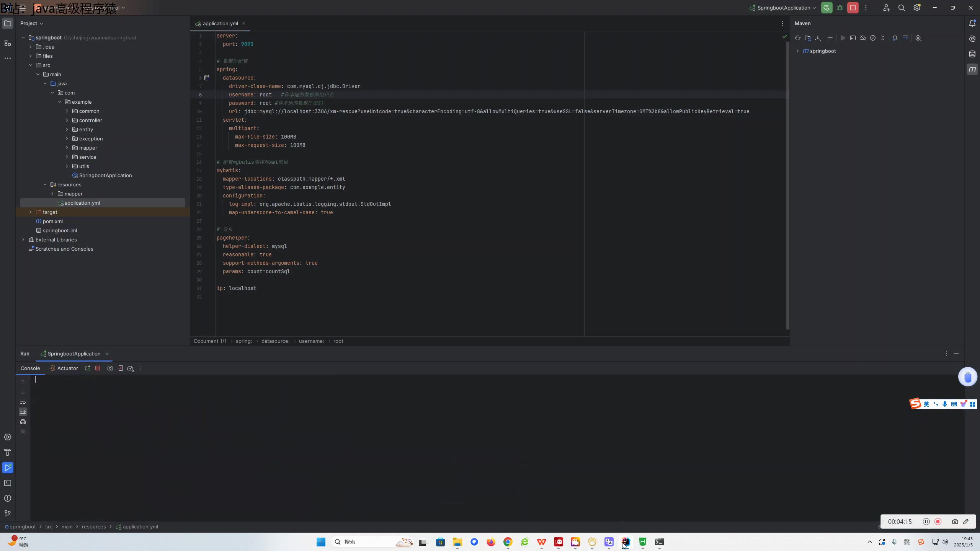This screenshot has width=980, height=551.
Task: Click thread dump camera icon
Action: point(110,368)
